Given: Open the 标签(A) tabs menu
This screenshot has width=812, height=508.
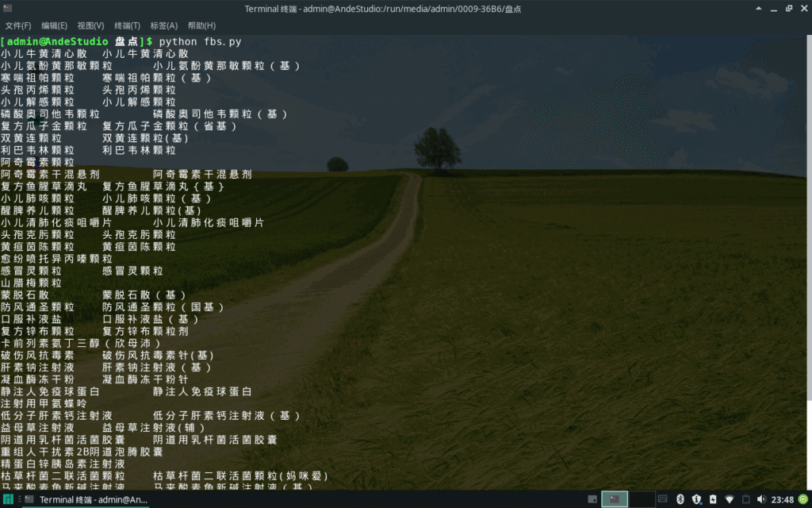Looking at the screenshot, I should (164, 25).
